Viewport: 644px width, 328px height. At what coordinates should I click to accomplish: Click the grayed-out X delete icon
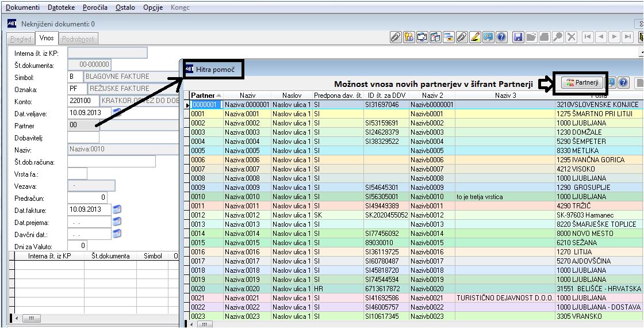[x=570, y=37]
